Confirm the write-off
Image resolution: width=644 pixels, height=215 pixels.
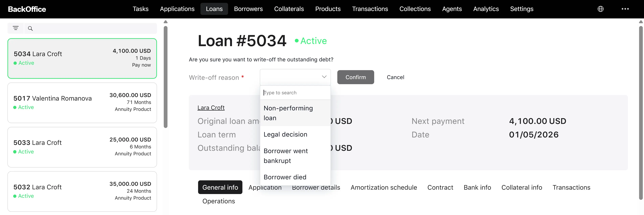point(355,77)
